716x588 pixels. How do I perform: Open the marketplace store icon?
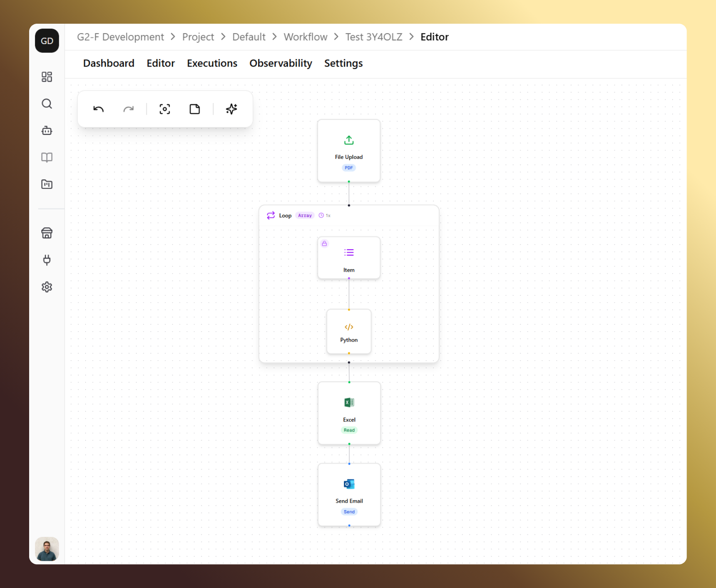click(x=47, y=233)
